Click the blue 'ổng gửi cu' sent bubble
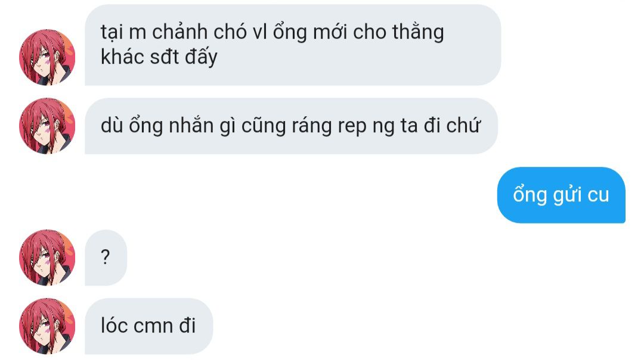644x360 pixels. (x=561, y=195)
